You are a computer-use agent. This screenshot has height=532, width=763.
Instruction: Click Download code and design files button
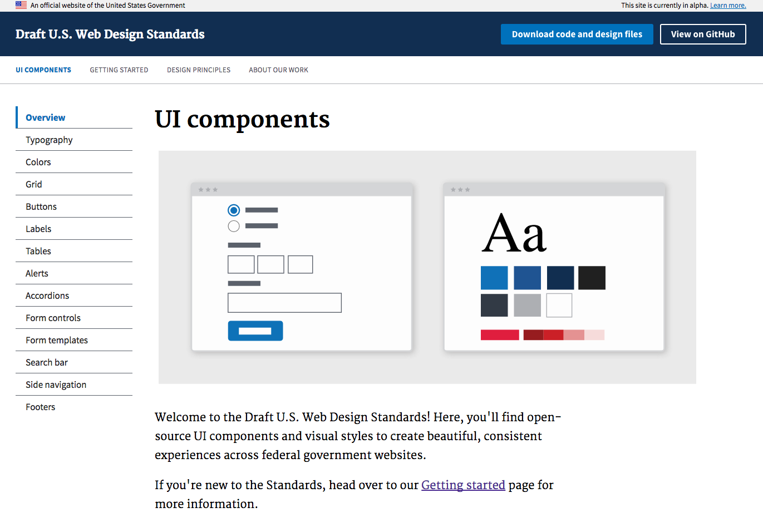tap(577, 34)
